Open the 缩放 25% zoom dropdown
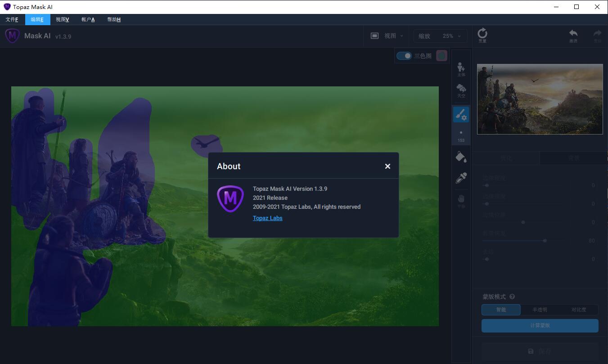608x364 pixels. coord(440,36)
